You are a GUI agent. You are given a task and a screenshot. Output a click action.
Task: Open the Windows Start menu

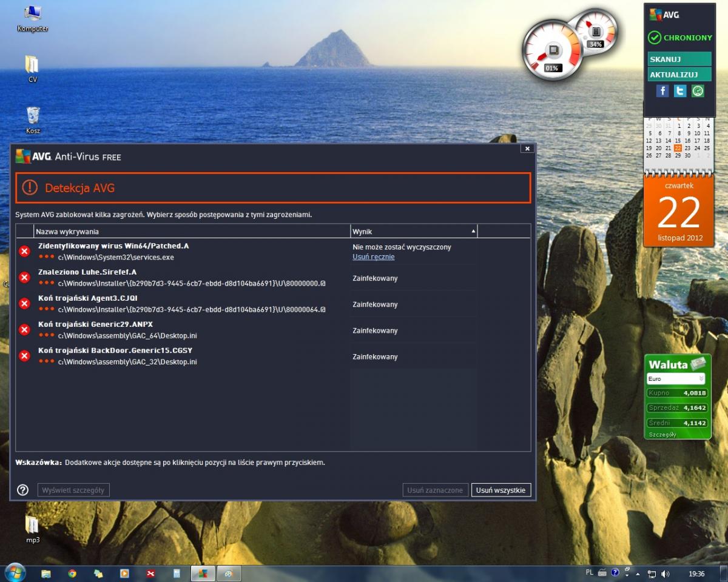tap(15, 573)
